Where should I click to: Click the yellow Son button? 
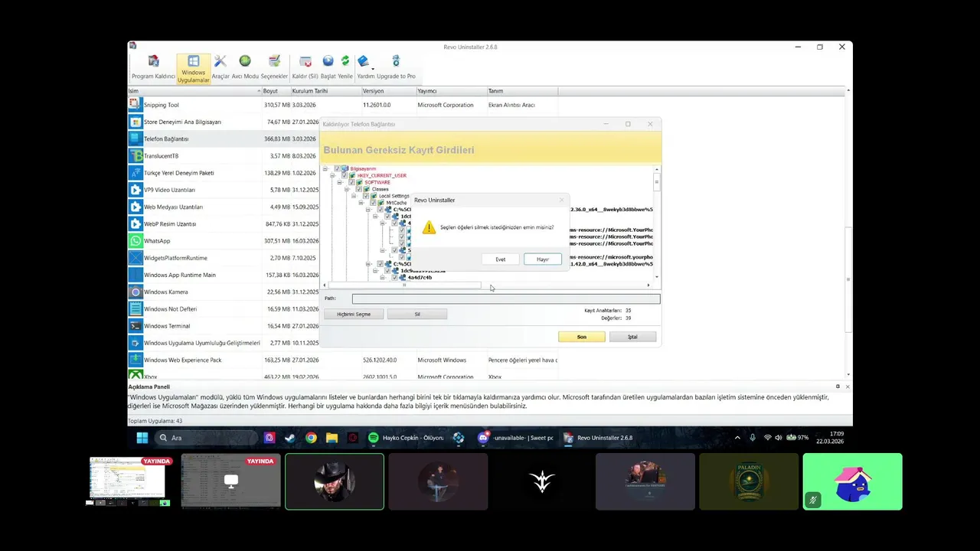click(x=582, y=337)
